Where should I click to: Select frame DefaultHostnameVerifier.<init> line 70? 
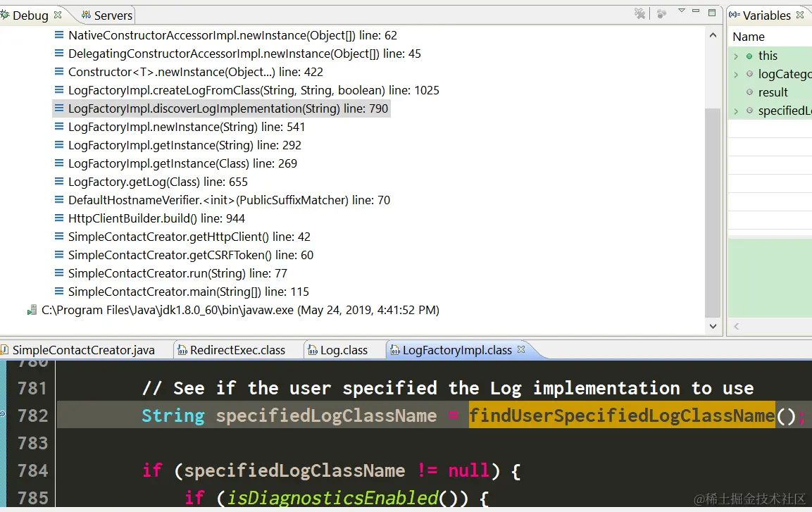tap(229, 200)
